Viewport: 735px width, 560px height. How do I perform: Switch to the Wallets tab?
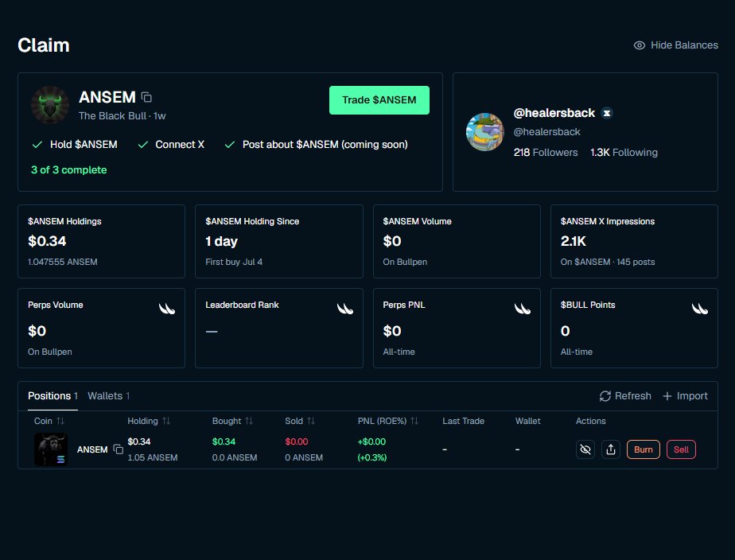tap(108, 396)
